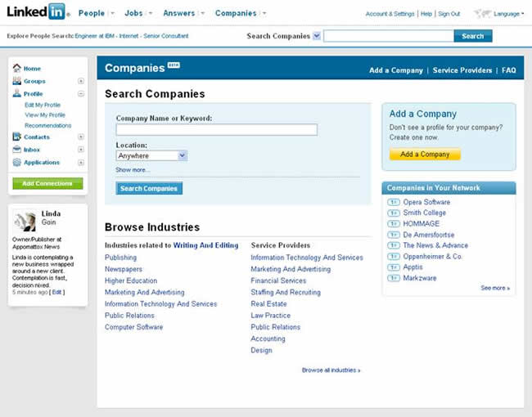Expand the Groups section in sidebar
Screen dimensions: 532x417
coord(81,81)
